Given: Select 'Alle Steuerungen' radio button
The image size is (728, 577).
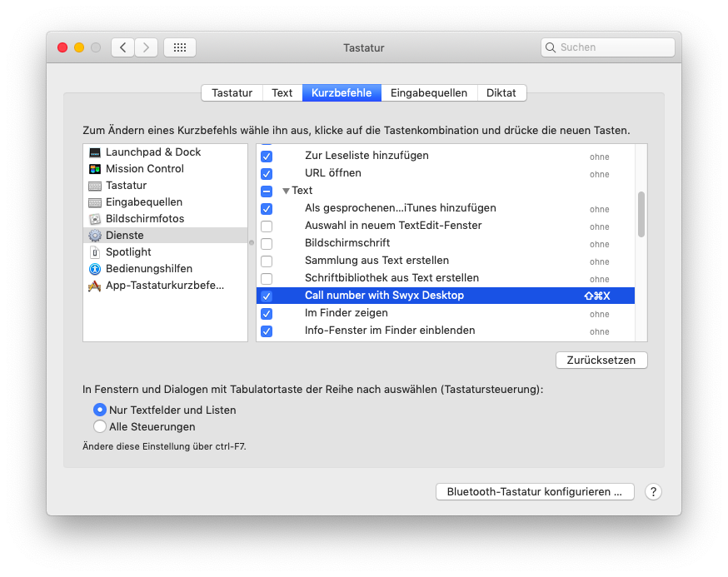Looking at the screenshot, I should [x=100, y=427].
